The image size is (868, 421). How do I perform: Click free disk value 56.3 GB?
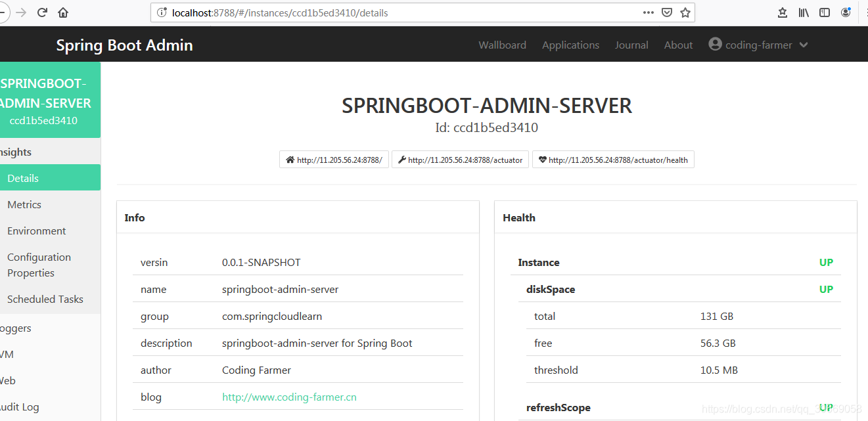point(718,343)
